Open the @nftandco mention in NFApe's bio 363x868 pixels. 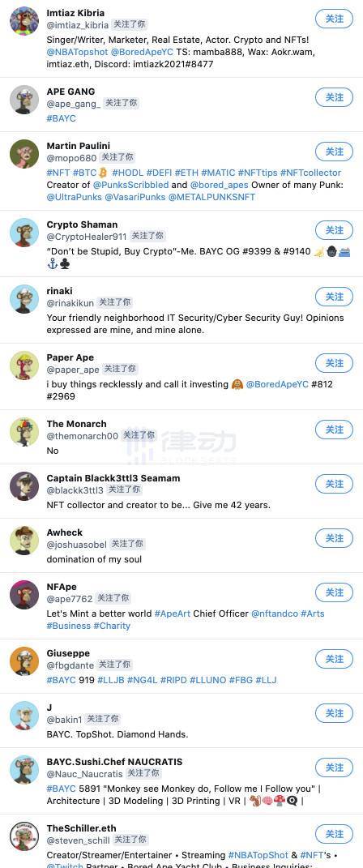[275, 614]
